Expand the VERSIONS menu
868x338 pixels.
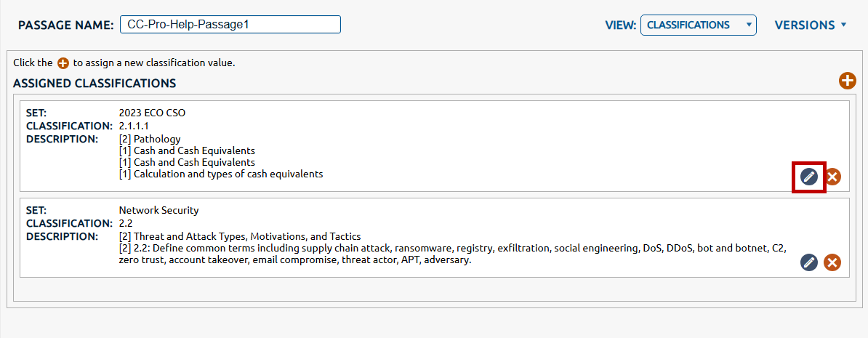coord(810,25)
